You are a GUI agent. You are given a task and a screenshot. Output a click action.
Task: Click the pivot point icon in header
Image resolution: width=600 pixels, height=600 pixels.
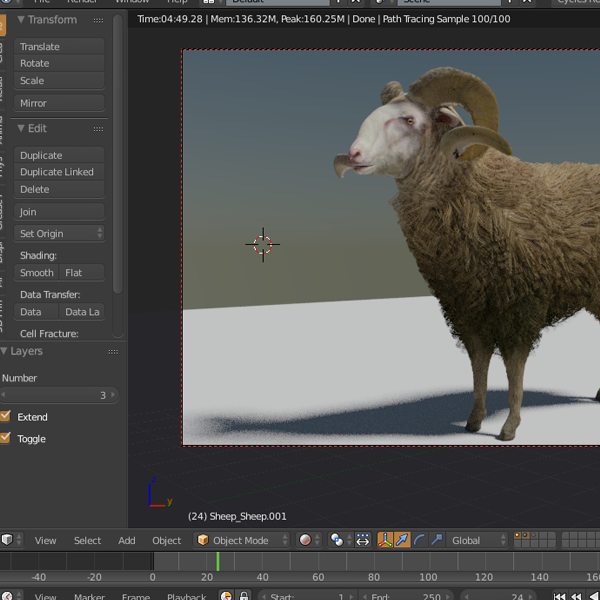pos(337,540)
